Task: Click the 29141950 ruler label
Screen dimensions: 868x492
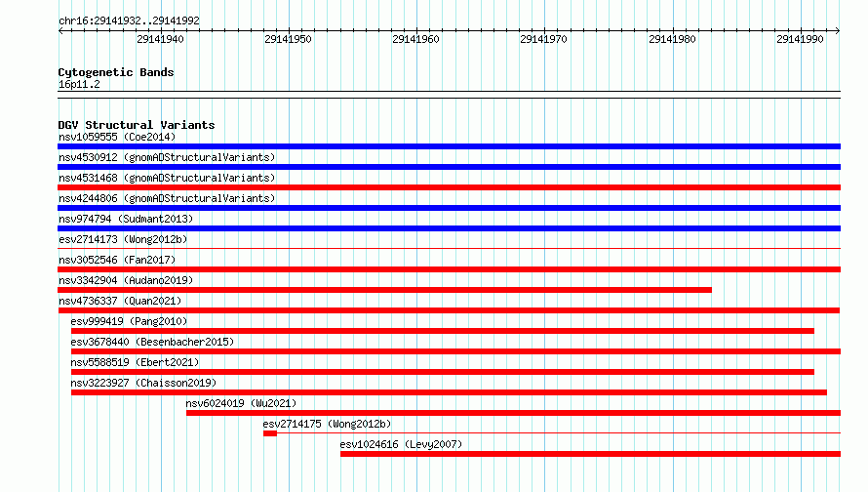Action: pos(288,39)
